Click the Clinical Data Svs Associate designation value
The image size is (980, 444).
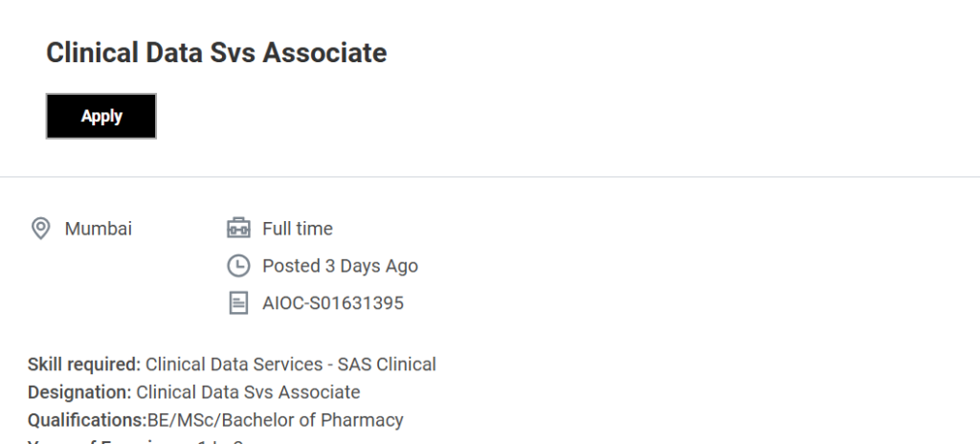pyautogui.click(x=248, y=392)
